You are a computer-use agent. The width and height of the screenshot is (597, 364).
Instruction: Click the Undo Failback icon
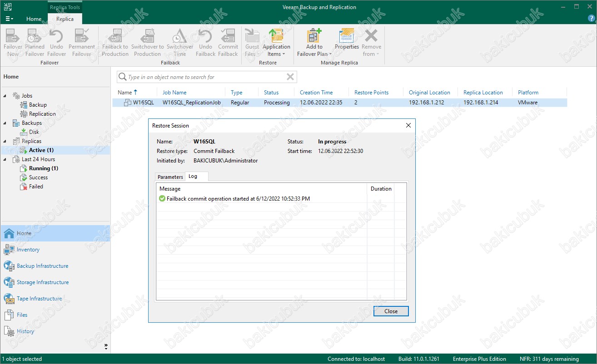(x=205, y=43)
